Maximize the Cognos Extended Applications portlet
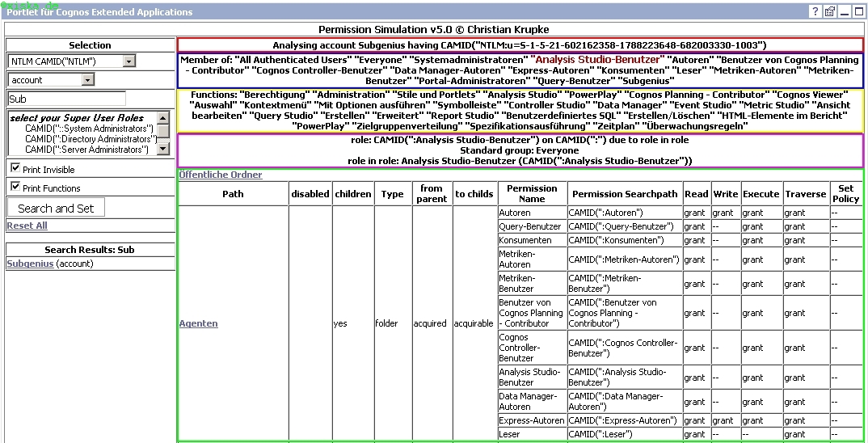The image size is (868, 443). click(x=858, y=11)
